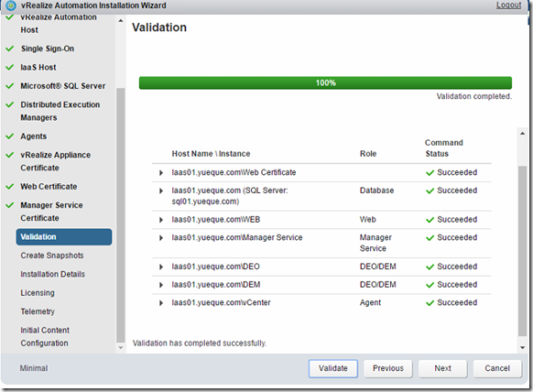Open the vRealize Automation Host step

point(59,24)
